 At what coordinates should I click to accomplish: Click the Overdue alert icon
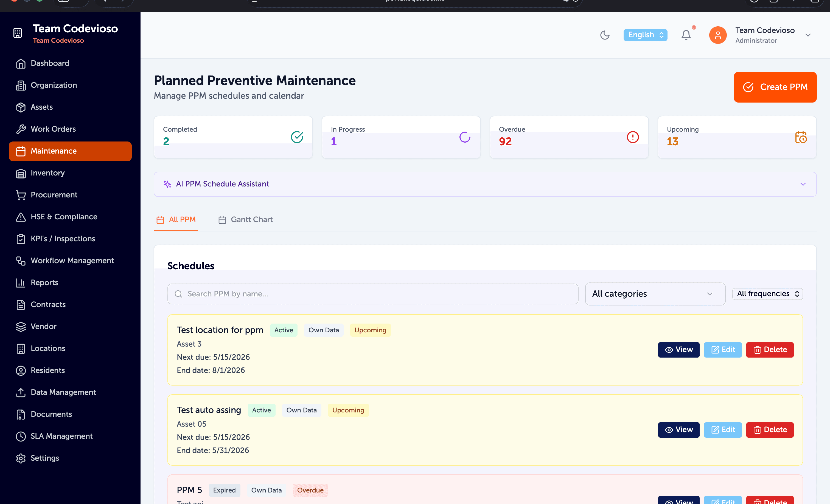pyautogui.click(x=633, y=137)
